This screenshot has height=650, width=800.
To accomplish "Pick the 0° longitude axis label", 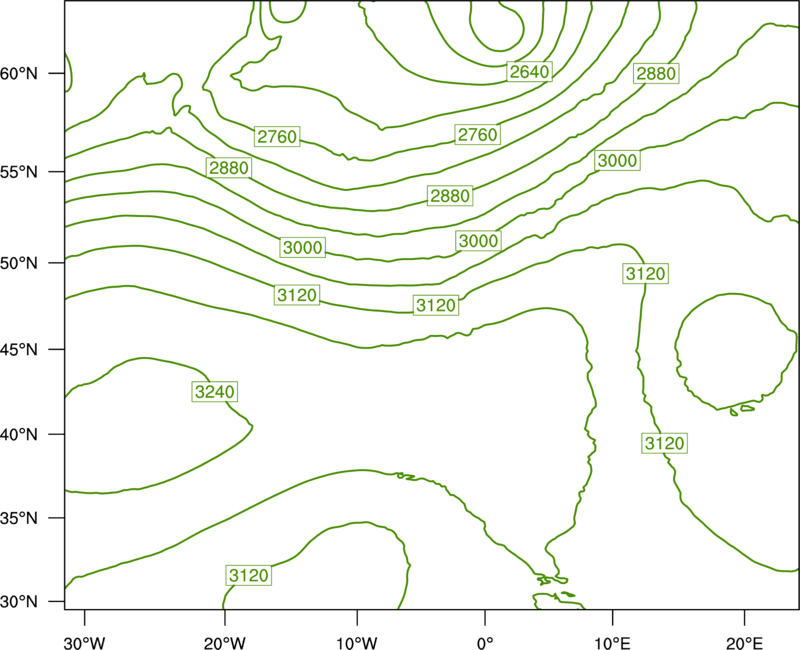I will (x=485, y=643).
